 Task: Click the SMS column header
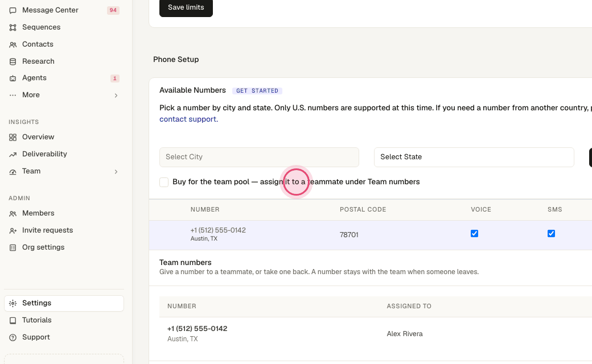(554, 209)
